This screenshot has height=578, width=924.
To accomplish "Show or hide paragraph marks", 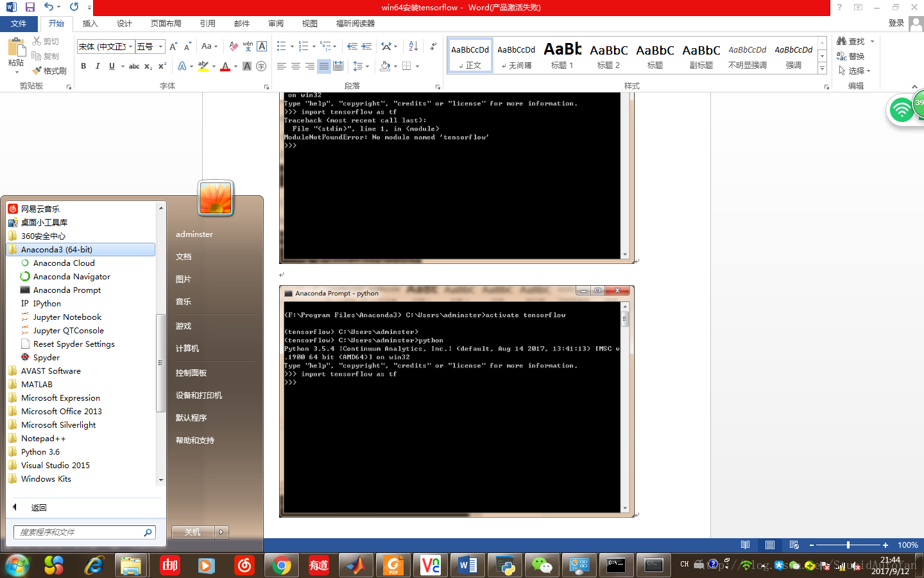I will [433, 46].
